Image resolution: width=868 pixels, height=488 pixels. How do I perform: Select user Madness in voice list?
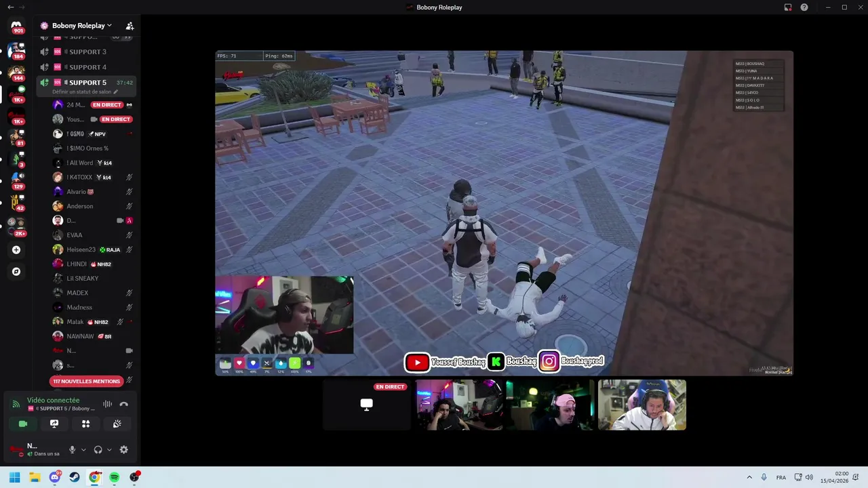coord(93,307)
